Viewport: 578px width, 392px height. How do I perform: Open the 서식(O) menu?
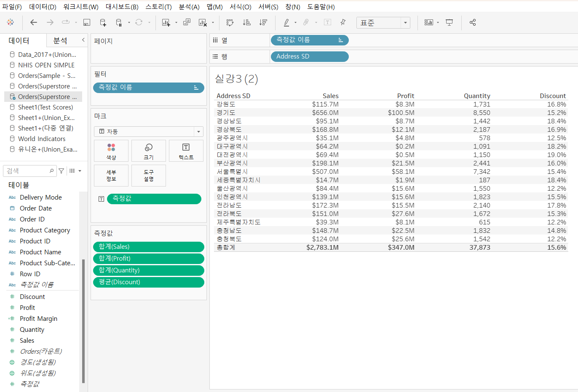pyautogui.click(x=241, y=7)
